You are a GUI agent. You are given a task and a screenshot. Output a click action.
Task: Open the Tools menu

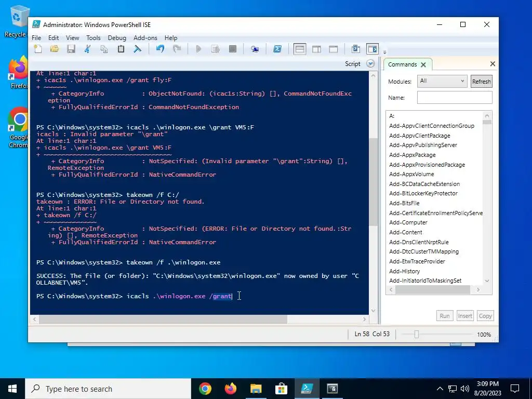tap(94, 37)
